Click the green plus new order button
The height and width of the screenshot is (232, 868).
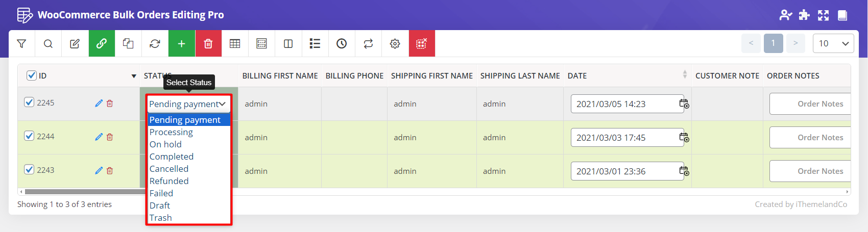pos(181,44)
